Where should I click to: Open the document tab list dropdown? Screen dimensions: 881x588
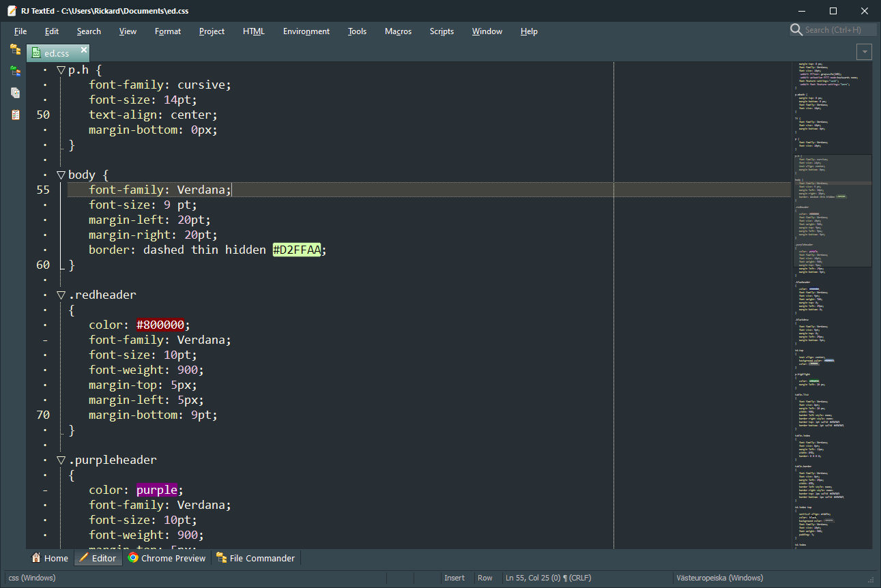[x=865, y=52]
